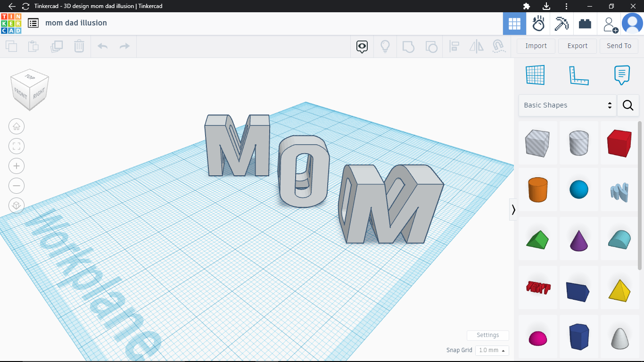The height and width of the screenshot is (362, 644).
Task: Select the Workplane tool icon
Action: tap(535, 75)
